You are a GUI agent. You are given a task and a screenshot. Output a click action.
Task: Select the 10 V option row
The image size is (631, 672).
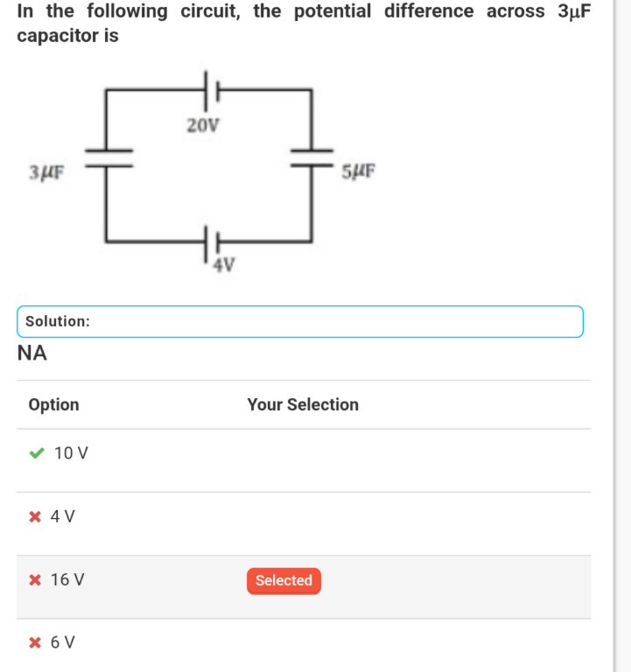304,460
